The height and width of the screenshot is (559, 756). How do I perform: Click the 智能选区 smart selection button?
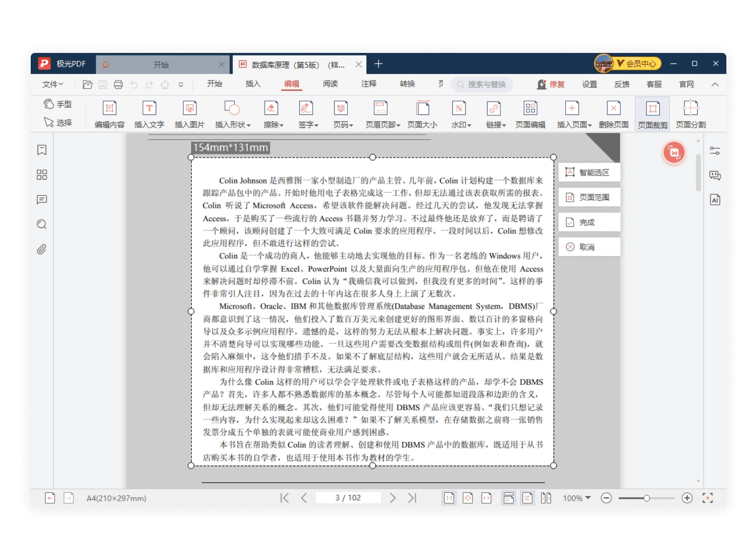[589, 173]
